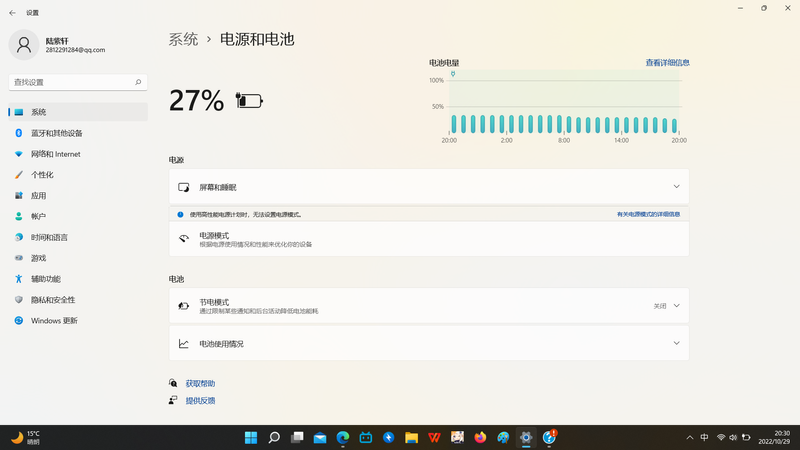Open Bluetooth and other devices (蓝牙和其他设备)

pos(56,133)
